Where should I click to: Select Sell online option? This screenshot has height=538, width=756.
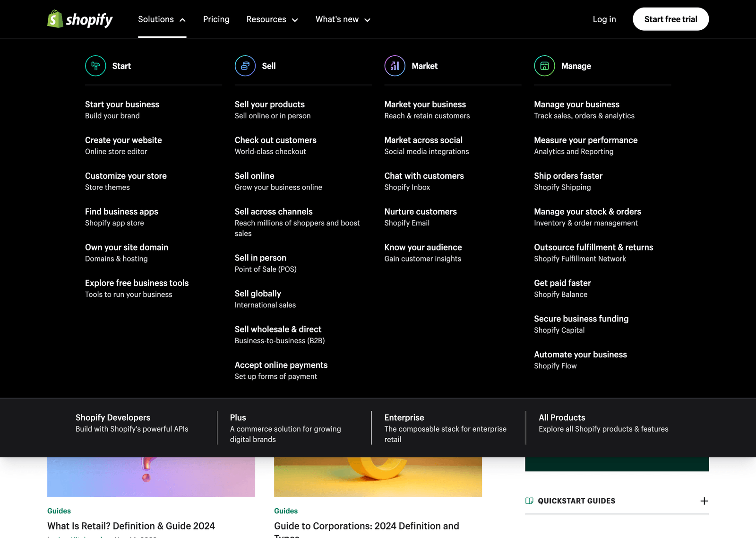278,181
